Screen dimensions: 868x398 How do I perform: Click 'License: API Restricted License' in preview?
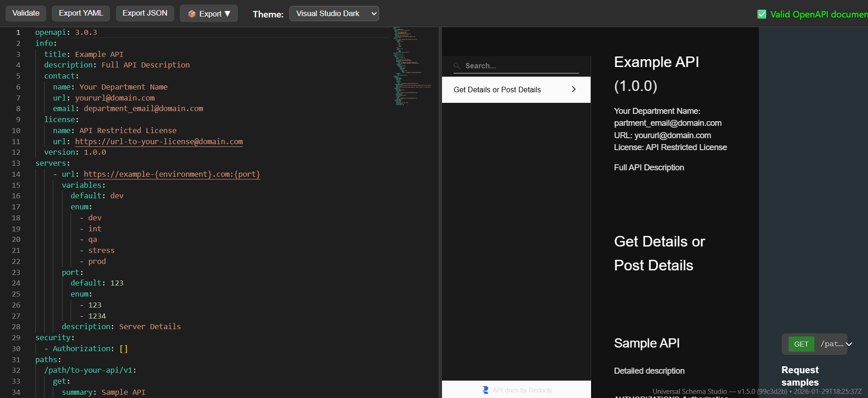[x=670, y=147]
